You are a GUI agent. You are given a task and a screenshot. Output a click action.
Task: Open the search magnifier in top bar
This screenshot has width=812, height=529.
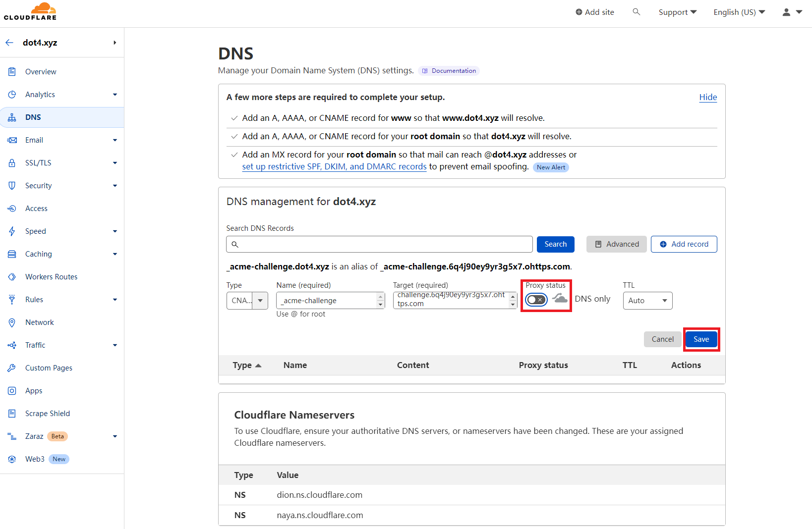[x=637, y=12]
